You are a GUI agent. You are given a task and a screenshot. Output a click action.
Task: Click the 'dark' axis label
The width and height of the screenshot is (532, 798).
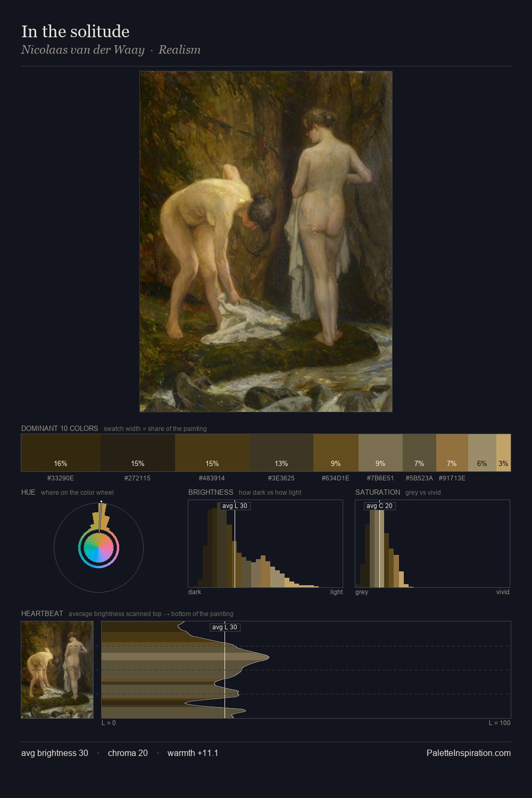point(195,592)
